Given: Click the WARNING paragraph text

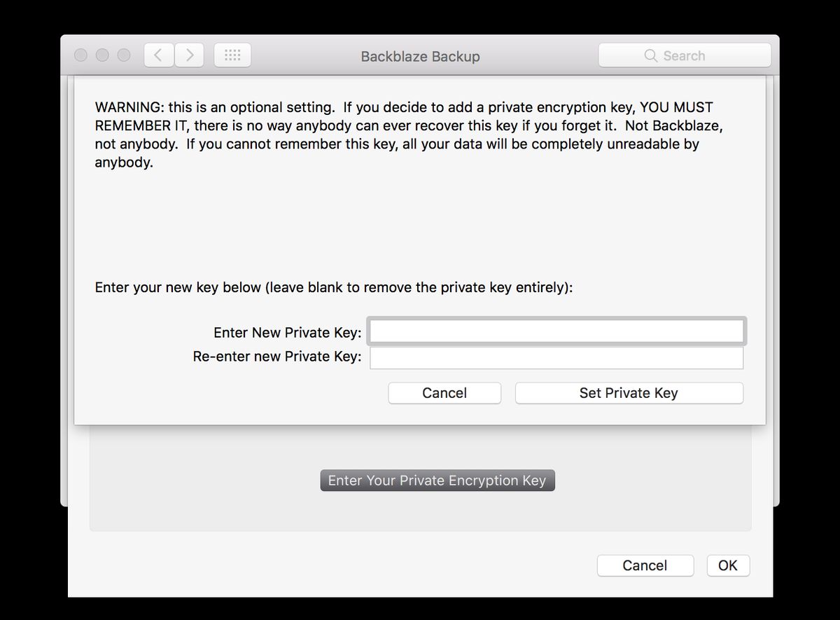Looking at the screenshot, I should pyautogui.click(x=403, y=135).
